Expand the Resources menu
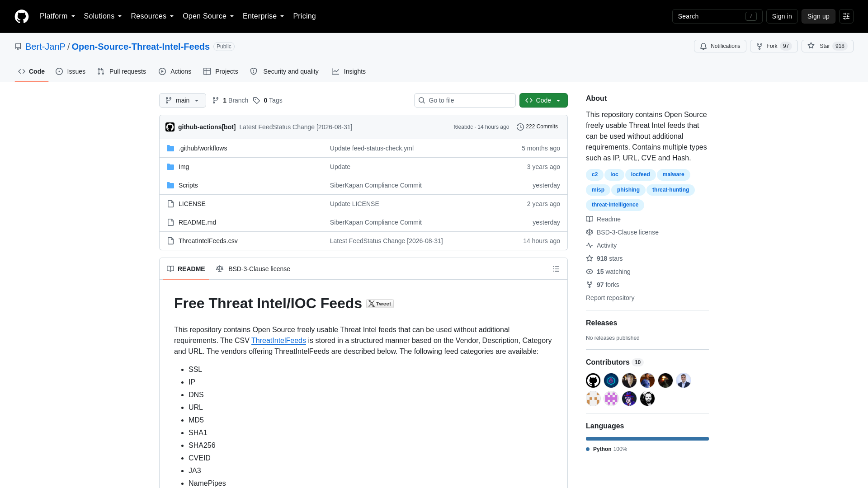Viewport: 868px width, 488px height. coord(152,16)
